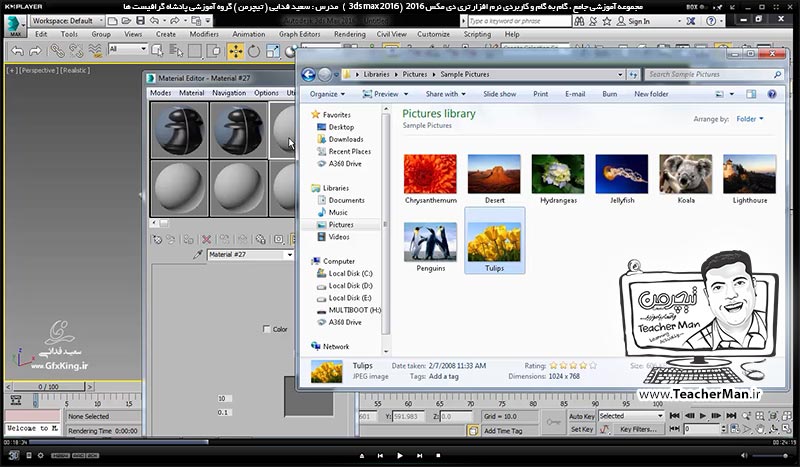Click Open File icon in quick access bar

[x=126, y=21]
